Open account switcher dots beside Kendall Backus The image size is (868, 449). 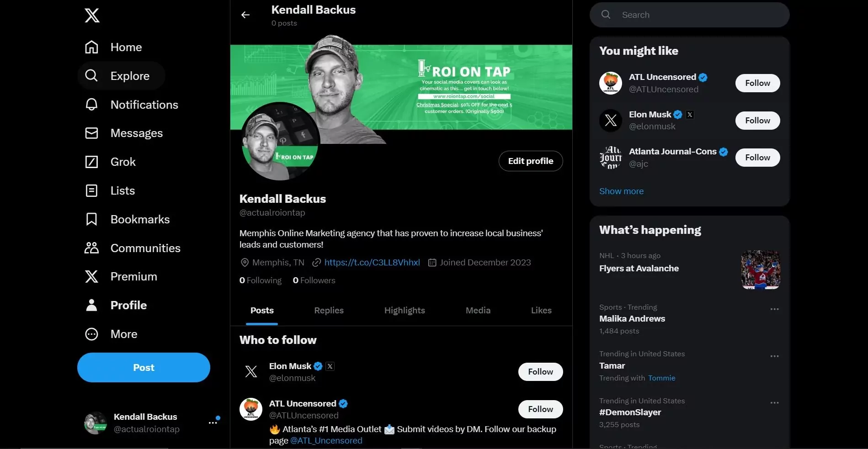pyautogui.click(x=213, y=423)
